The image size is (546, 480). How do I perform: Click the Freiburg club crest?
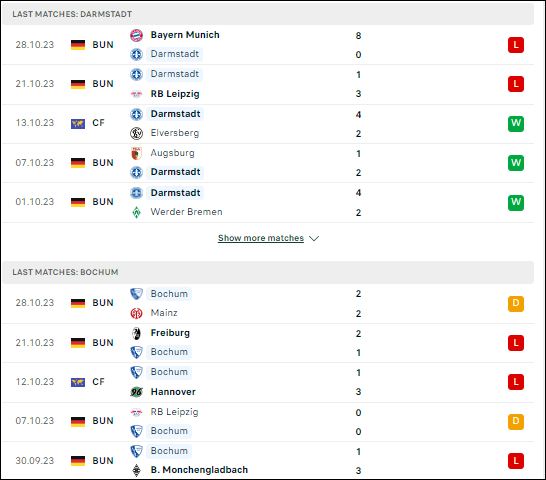coord(136,333)
